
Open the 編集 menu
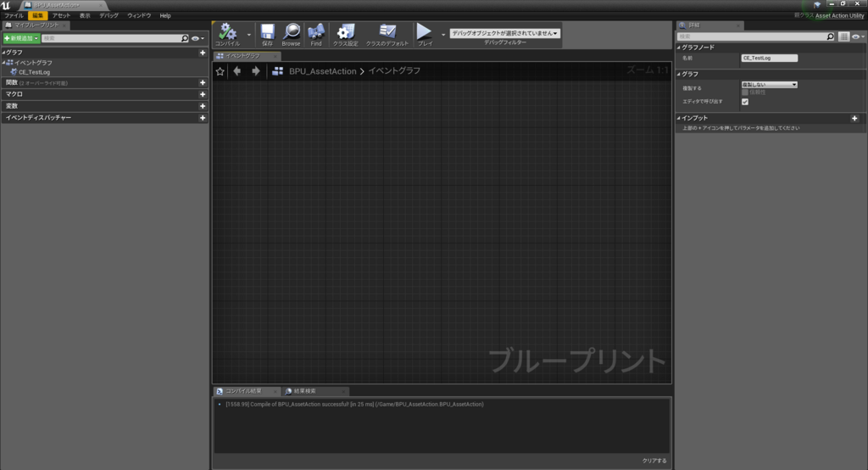pyautogui.click(x=37, y=15)
